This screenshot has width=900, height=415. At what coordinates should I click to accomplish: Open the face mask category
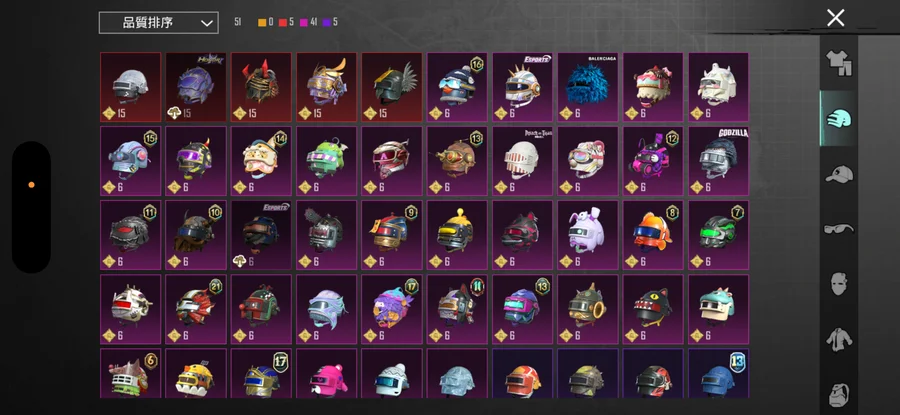pyautogui.click(x=839, y=284)
